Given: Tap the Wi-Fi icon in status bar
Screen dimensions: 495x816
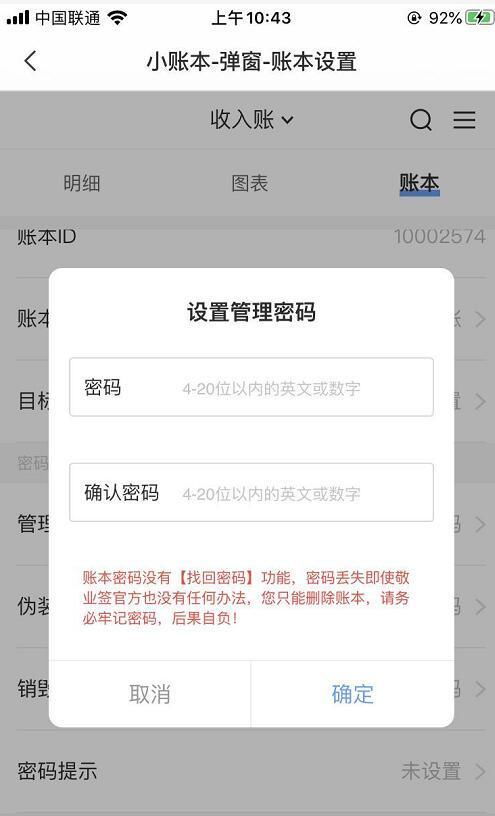Looking at the screenshot, I should click(117, 18).
